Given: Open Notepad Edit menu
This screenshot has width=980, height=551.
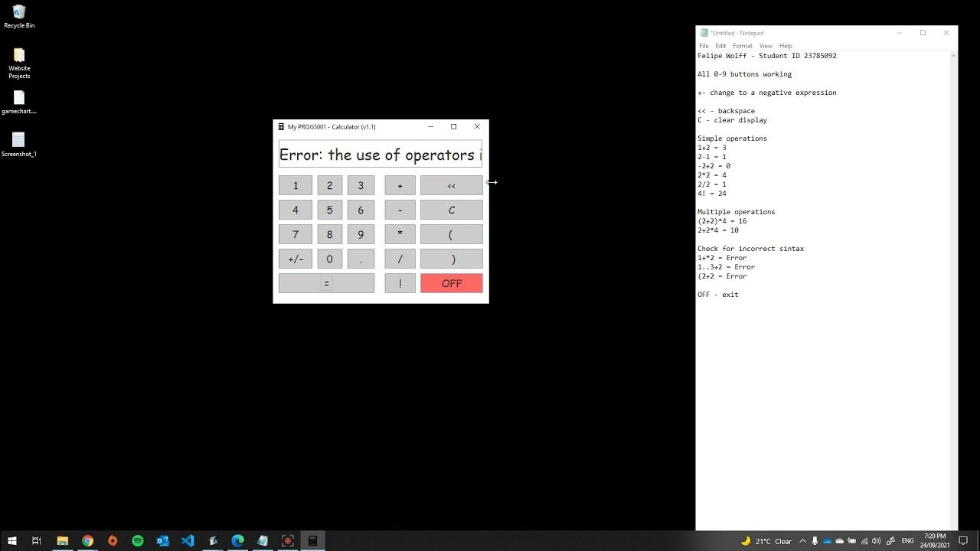Looking at the screenshot, I should click(720, 46).
